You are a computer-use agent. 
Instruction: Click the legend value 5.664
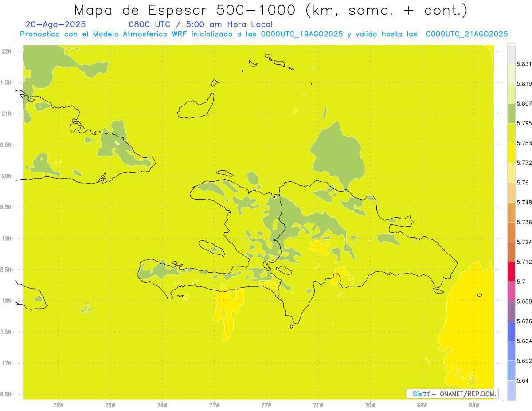524,341
